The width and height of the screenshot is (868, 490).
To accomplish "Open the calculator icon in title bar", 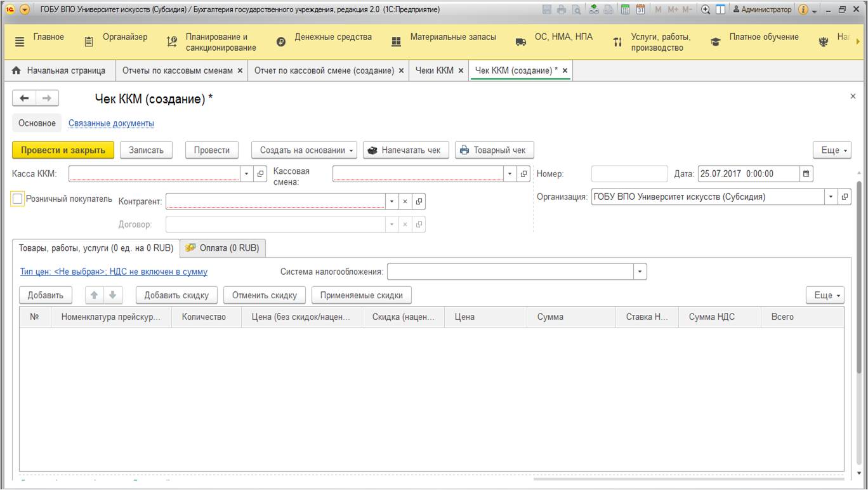I will 624,10.
